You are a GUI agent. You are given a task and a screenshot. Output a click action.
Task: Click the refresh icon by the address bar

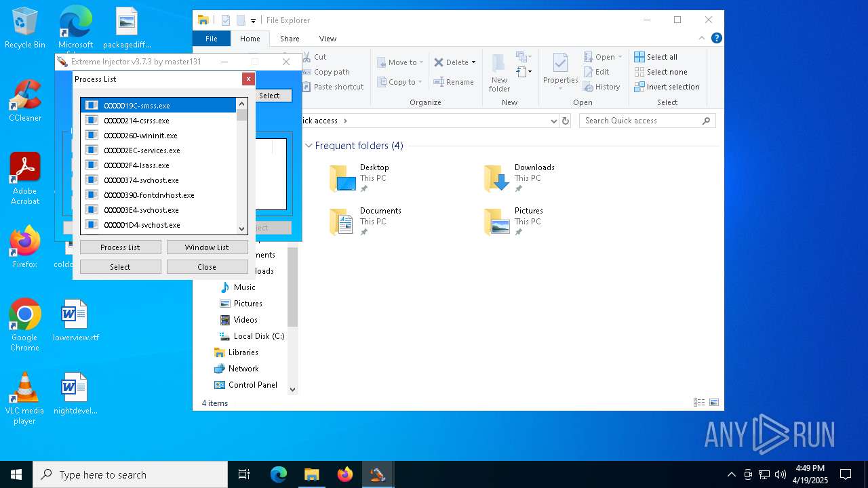pyautogui.click(x=566, y=121)
